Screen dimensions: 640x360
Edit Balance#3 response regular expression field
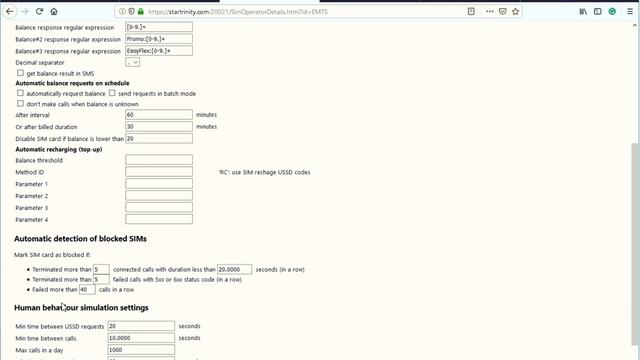(x=159, y=51)
